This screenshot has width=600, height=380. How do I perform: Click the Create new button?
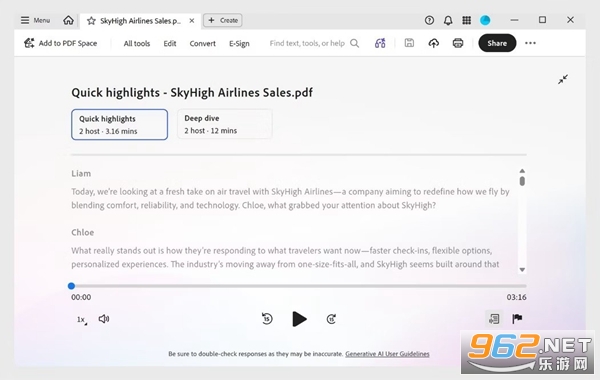pos(223,20)
